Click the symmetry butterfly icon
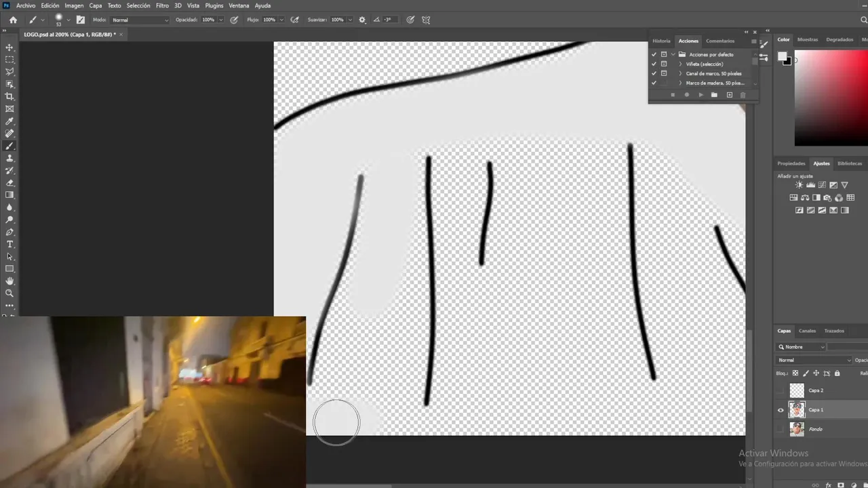Screen dimensions: 868x488 click(x=426, y=20)
